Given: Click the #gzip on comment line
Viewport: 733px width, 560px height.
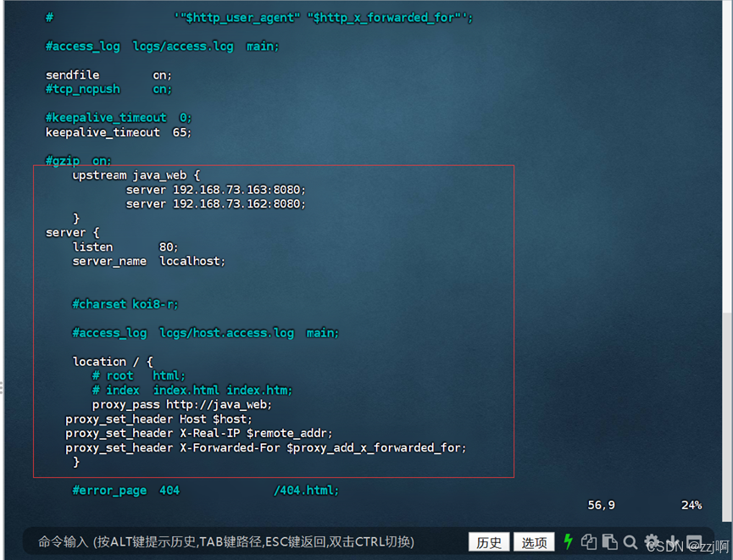Looking at the screenshot, I should pos(80,160).
